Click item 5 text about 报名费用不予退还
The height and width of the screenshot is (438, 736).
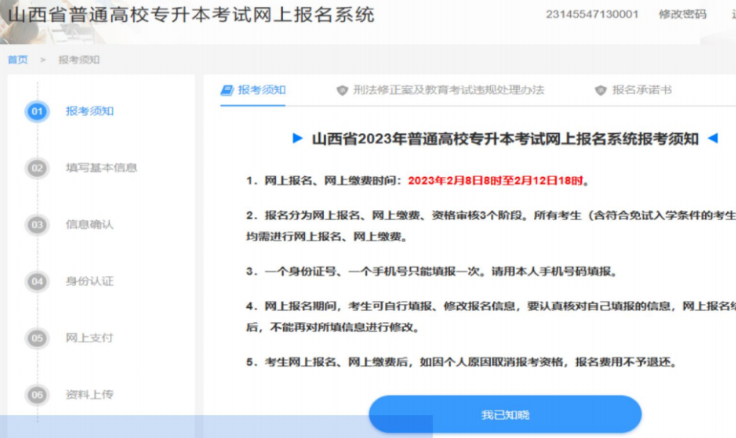pyautogui.click(x=461, y=362)
